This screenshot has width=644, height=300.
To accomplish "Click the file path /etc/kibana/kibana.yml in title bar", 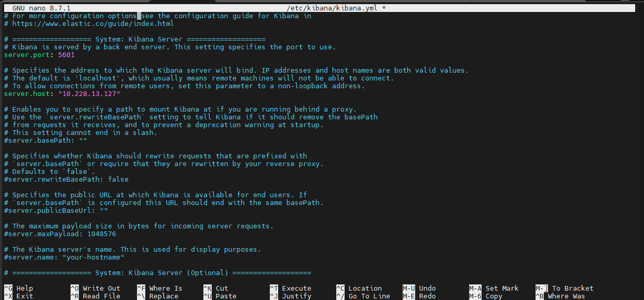I will [332, 8].
